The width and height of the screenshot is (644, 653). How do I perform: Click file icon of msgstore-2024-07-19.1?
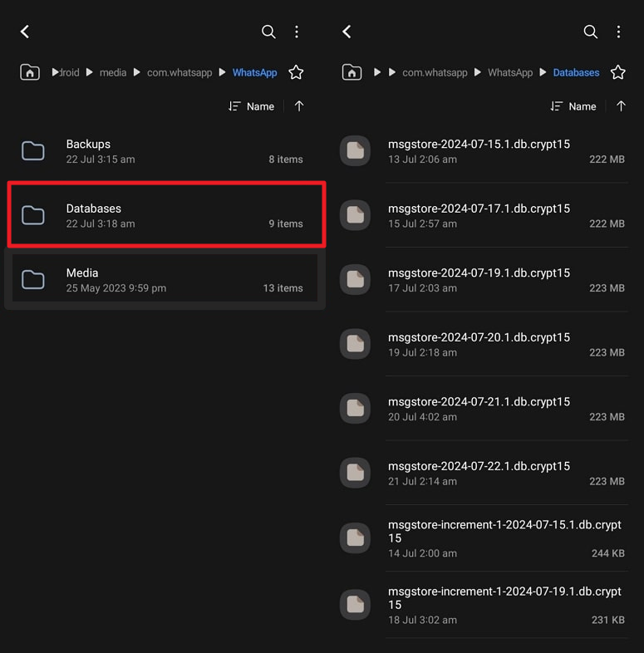pyautogui.click(x=356, y=279)
